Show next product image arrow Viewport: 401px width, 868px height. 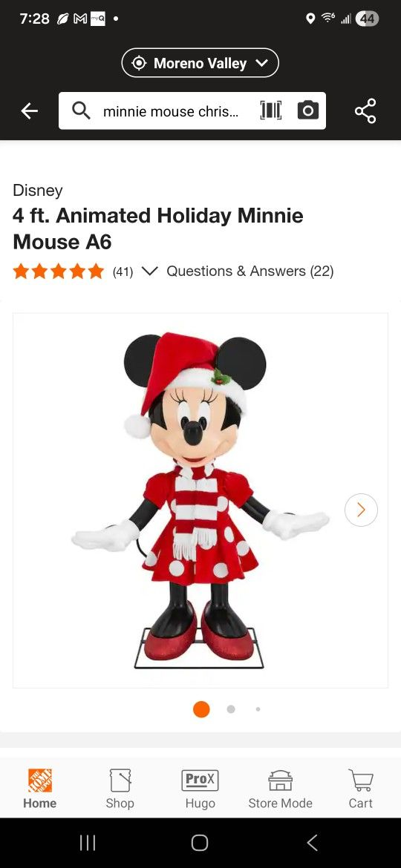[361, 509]
